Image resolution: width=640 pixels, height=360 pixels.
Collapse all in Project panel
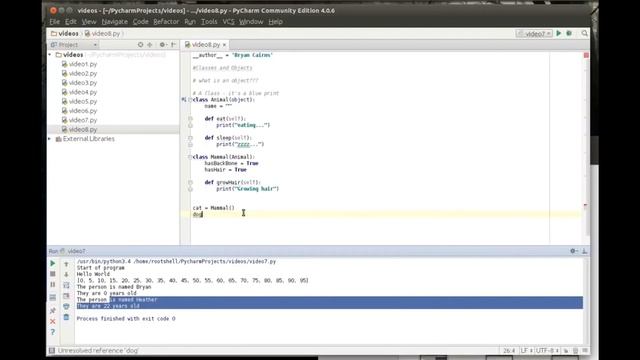150,44
